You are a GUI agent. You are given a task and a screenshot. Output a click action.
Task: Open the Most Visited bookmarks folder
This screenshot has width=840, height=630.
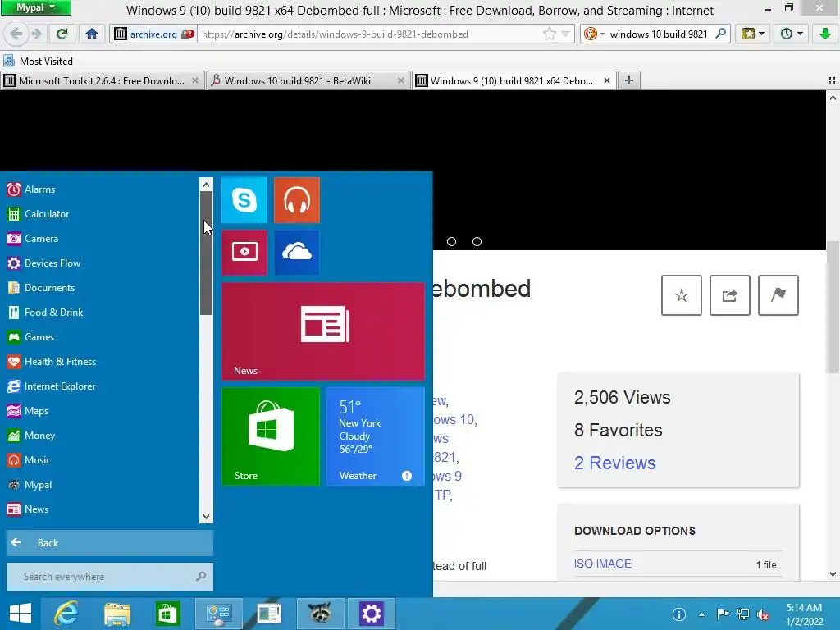coord(38,61)
